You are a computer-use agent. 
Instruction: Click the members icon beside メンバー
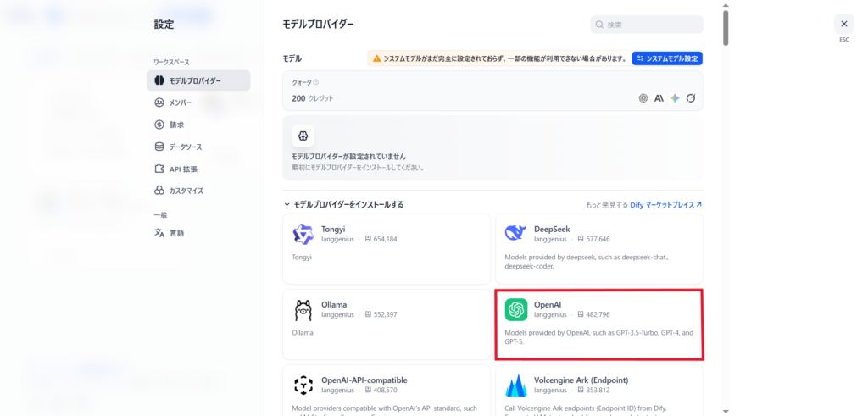click(x=159, y=103)
